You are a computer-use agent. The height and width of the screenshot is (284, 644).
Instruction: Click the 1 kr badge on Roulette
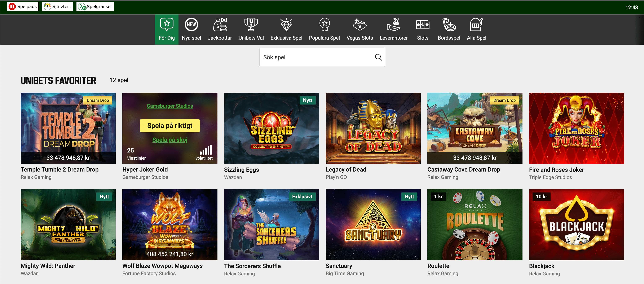click(438, 196)
